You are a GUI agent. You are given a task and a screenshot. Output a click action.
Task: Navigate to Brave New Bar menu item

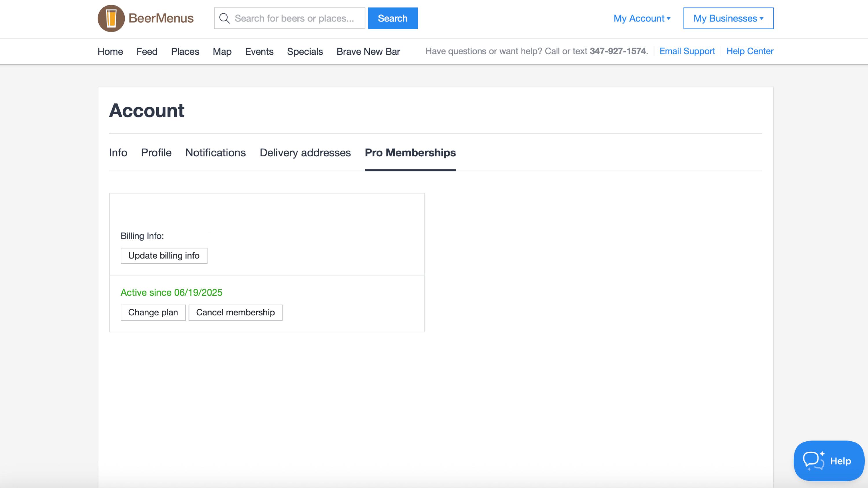tap(368, 52)
